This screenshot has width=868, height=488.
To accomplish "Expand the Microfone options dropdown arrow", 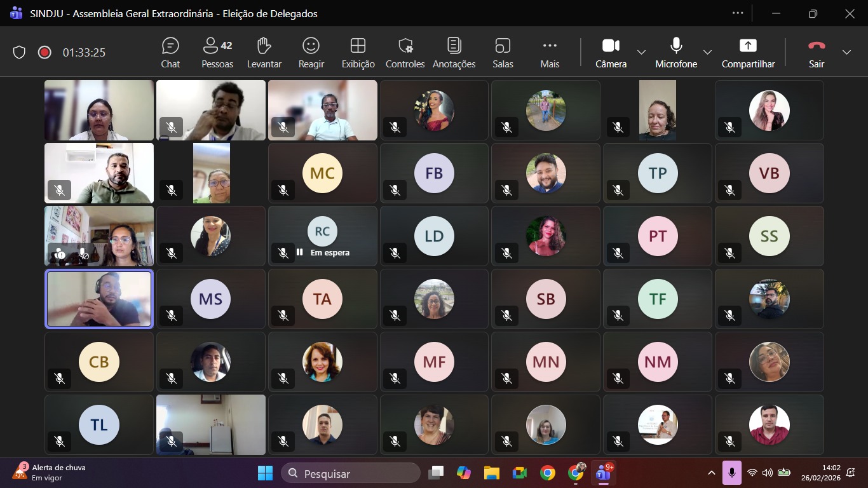I will click(x=707, y=52).
